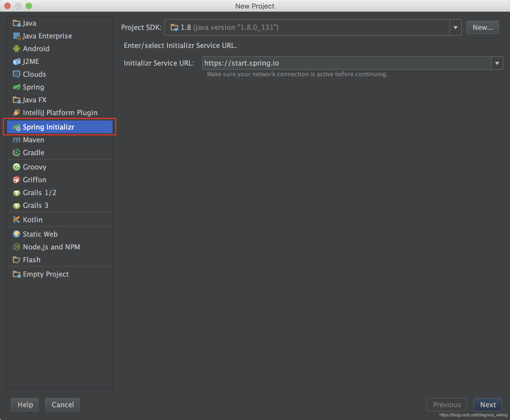Click the Node.js and NPM icon
The height and width of the screenshot is (420, 510).
click(17, 247)
